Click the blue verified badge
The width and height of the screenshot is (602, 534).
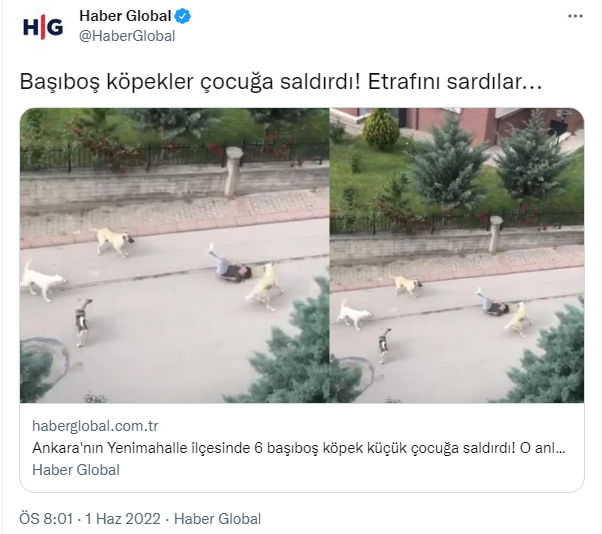[x=183, y=16]
